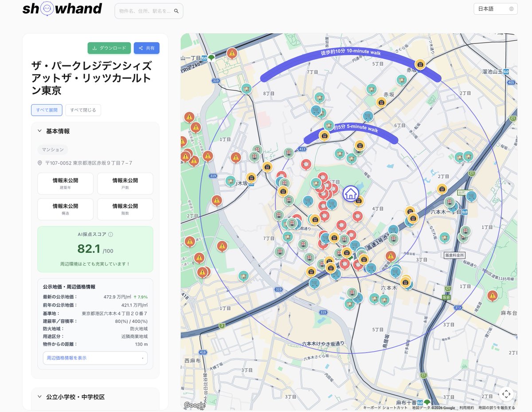Click the green 阪倉 expressway sign
532x412 pixels.
[446, 297]
